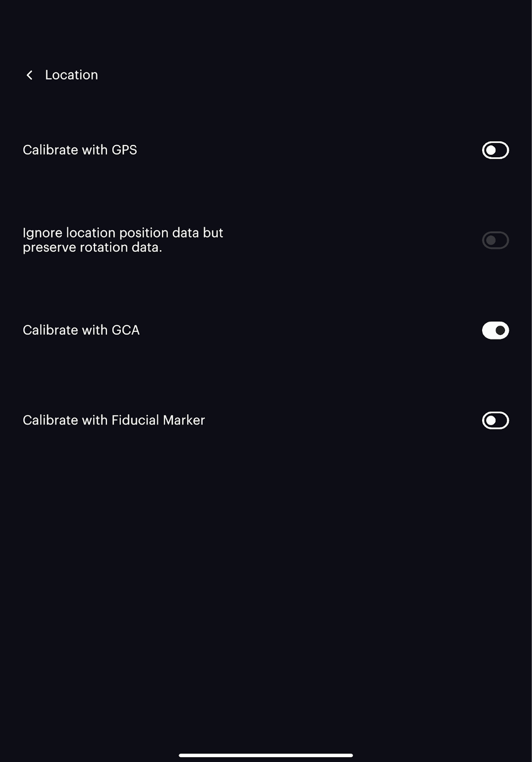Click the disabled ignore position data toggle
This screenshot has height=762, width=532.
(x=495, y=241)
